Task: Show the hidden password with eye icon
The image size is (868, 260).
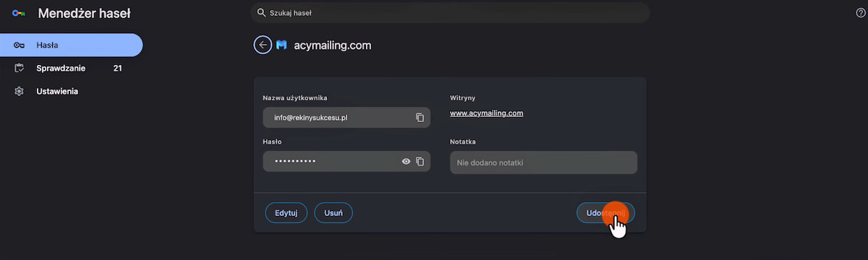Action: tap(406, 161)
